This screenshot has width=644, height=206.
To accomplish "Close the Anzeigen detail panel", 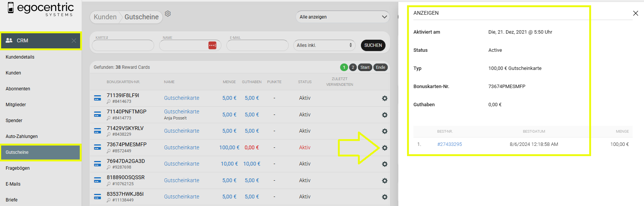I will point(635,13).
